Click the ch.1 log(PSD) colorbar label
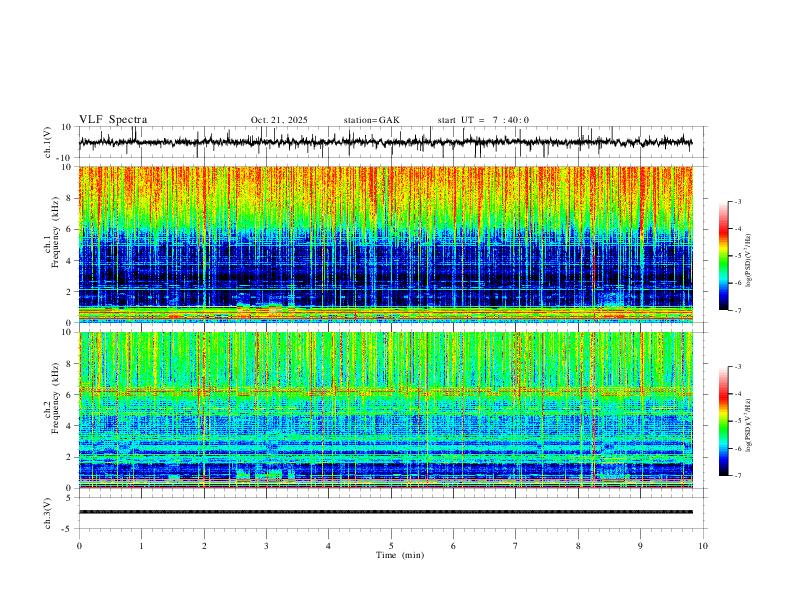The height and width of the screenshot is (612, 792). (x=748, y=260)
